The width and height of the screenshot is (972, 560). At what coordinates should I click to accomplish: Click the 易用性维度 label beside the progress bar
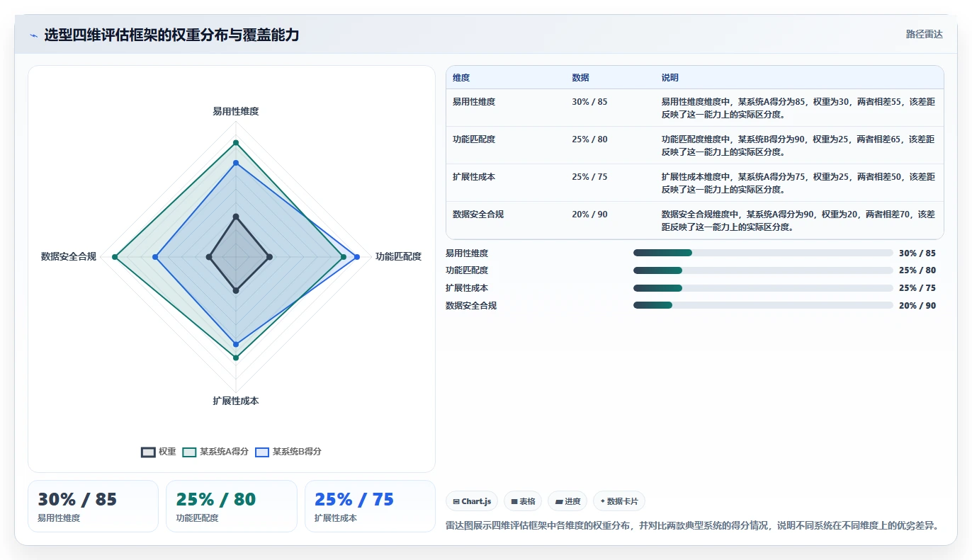click(x=467, y=253)
